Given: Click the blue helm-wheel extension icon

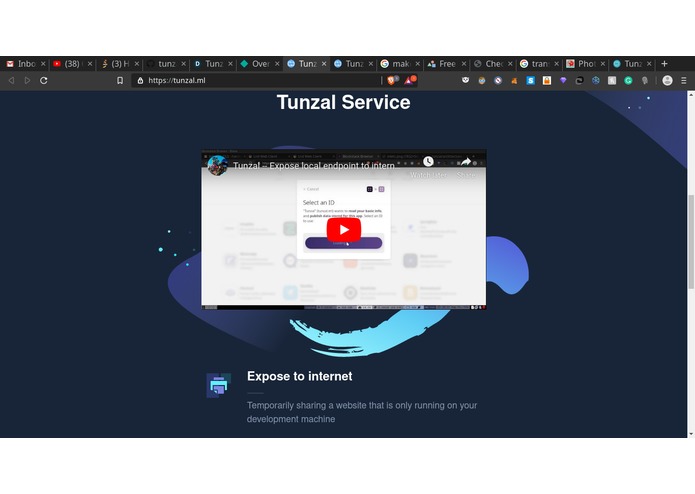Looking at the screenshot, I should coord(596,80).
